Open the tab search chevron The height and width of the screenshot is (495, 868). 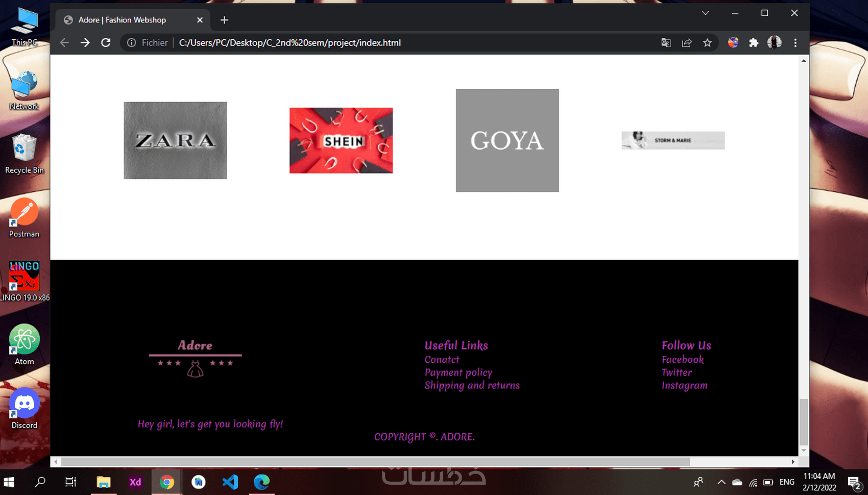pos(705,13)
